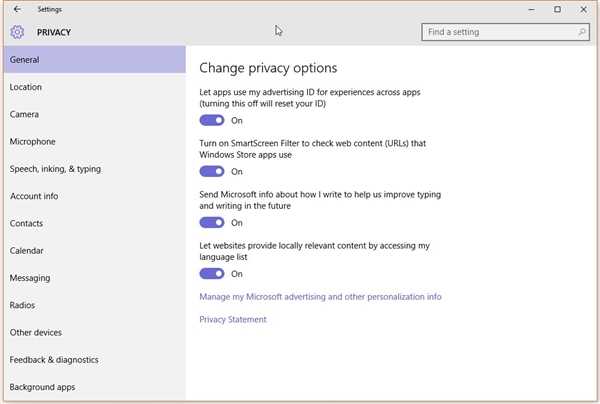Click the Privacy gear icon
Screen dimensions: 600x404
(x=17, y=32)
